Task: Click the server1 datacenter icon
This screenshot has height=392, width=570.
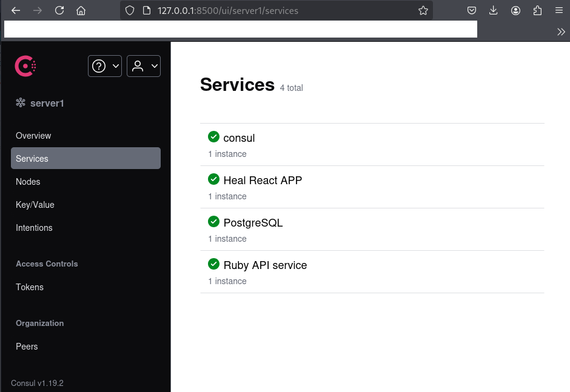Action: [21, 103]
